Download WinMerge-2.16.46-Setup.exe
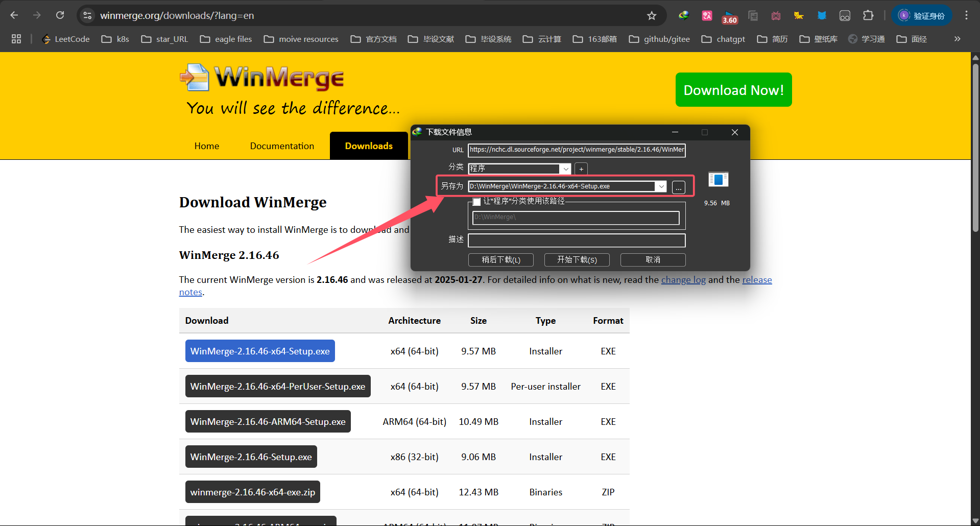 coord(251,457)
